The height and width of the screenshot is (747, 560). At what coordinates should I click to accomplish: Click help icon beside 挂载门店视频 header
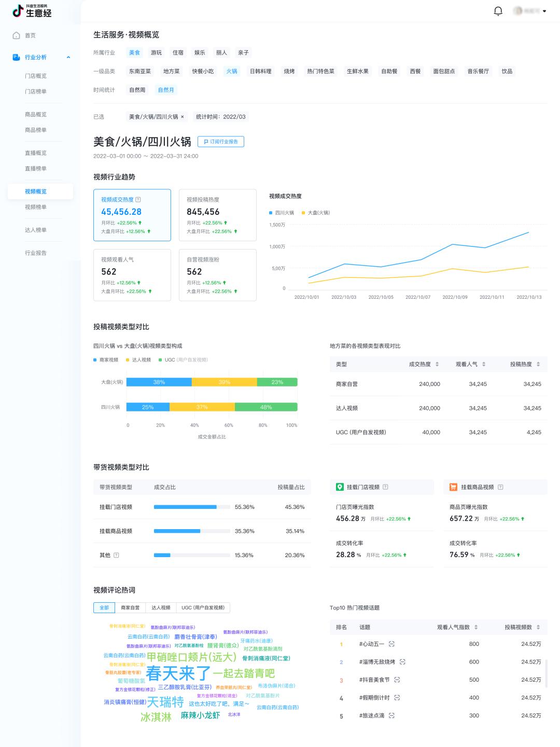pyautogui.click(x=385, y=487)
